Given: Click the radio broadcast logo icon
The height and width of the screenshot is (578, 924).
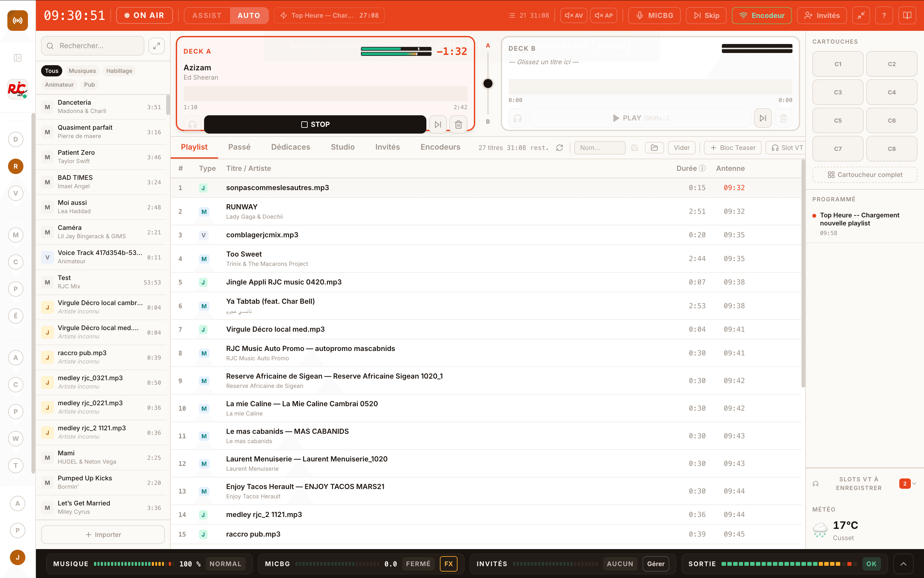Looking at the screenshot, I should point(18,20).
